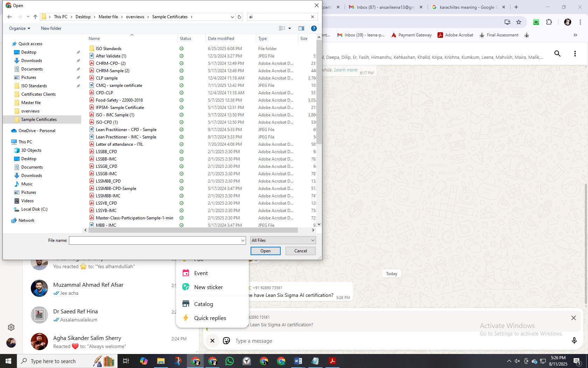This screenshot has width=588, height=368.
Task: Open File Explorer from taskbar
Action: (161, 361)
